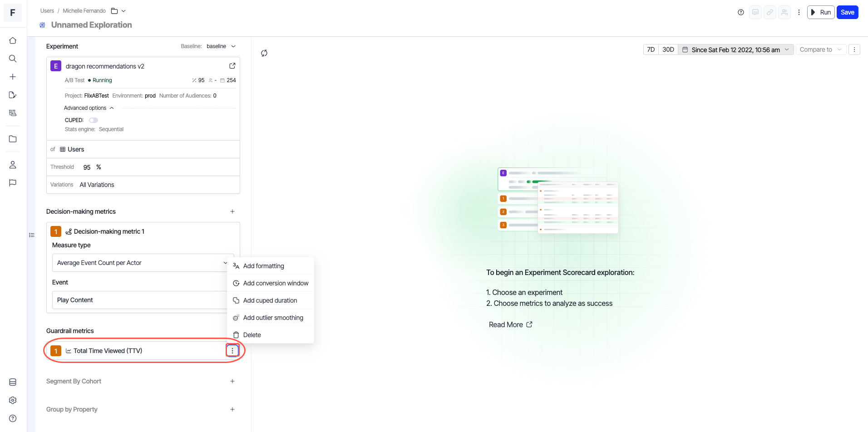This screenshot has height=432, width=868.
Task: Add a Segment By Cohort entry
Action: coord(232,381)
